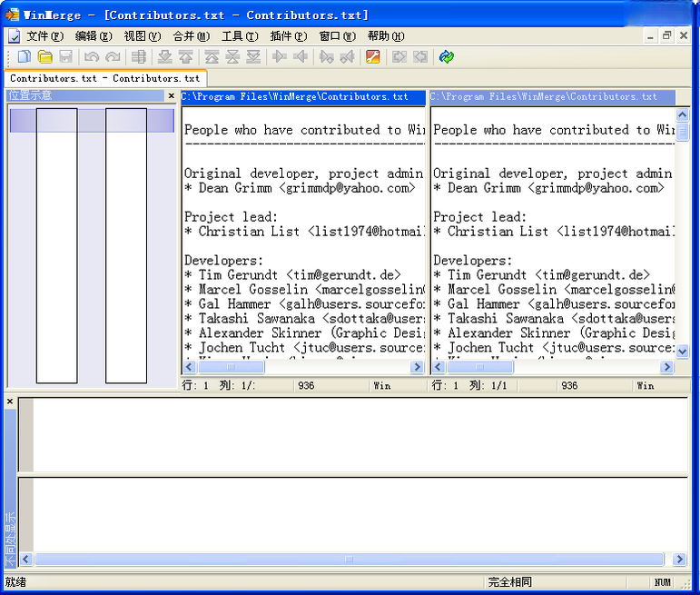
Task: Jump to Current difference icon
Action: pos(232,56)
